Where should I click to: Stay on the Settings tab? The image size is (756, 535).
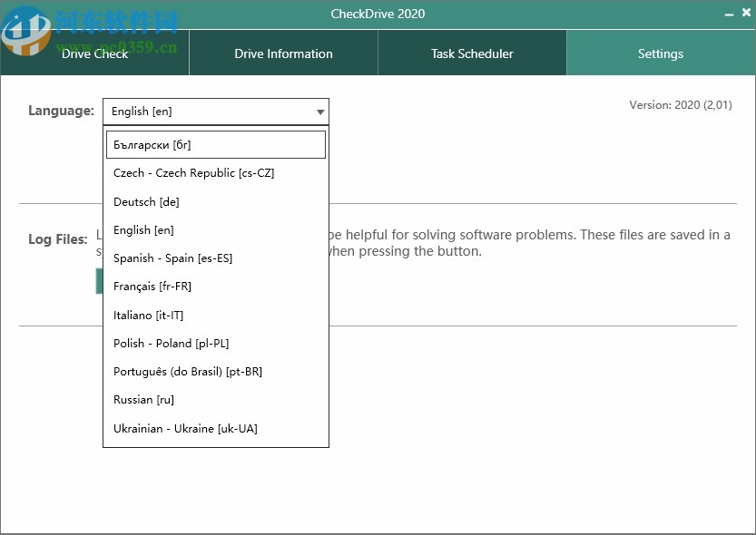[x=660, y=53]
